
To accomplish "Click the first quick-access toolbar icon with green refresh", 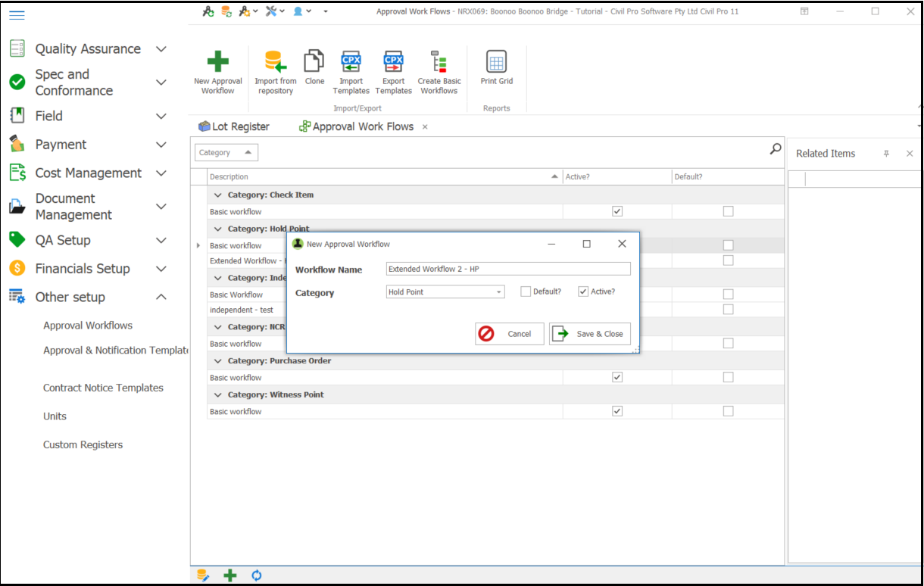I will tap(208, 11).
